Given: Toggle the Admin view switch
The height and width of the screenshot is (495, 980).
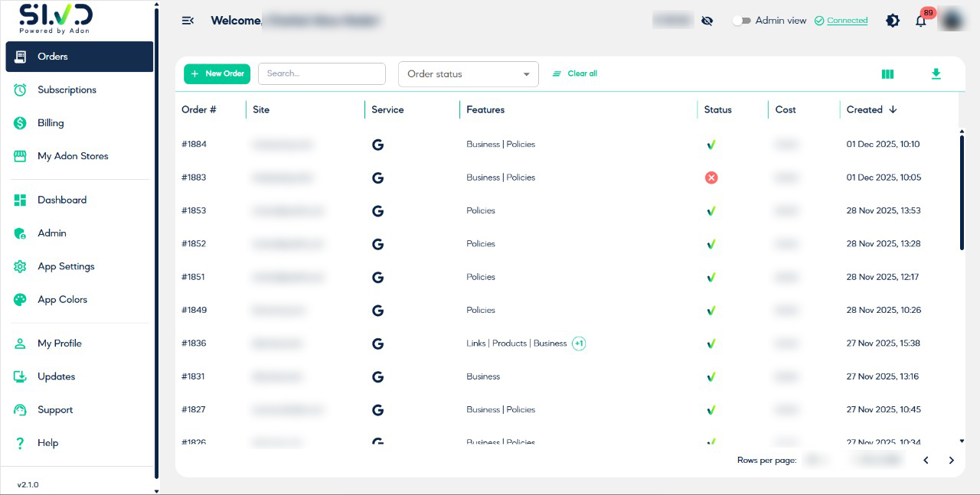Looking at the screenshot, I should [x=741, y=21].
